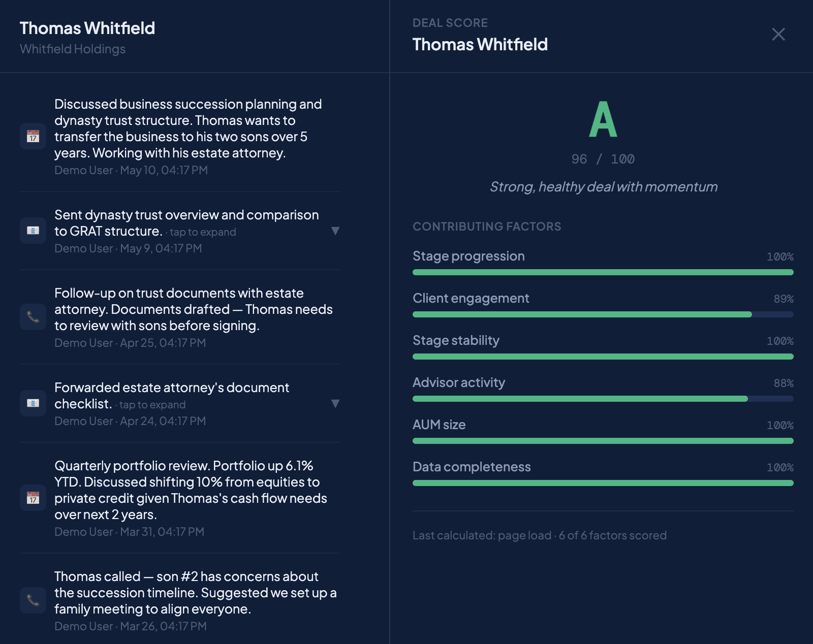Close the Deal Score panel
Image resolution: width=813 pixels, height=644 pixels.
pyautogui.click(x=778, y=34)
